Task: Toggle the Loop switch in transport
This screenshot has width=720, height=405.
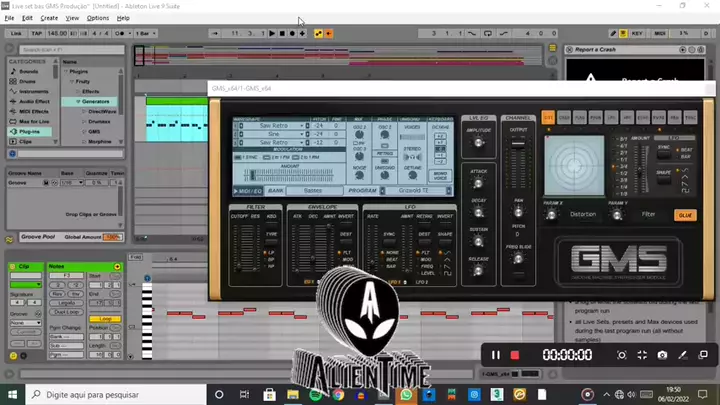Action: tap(488, 34)
